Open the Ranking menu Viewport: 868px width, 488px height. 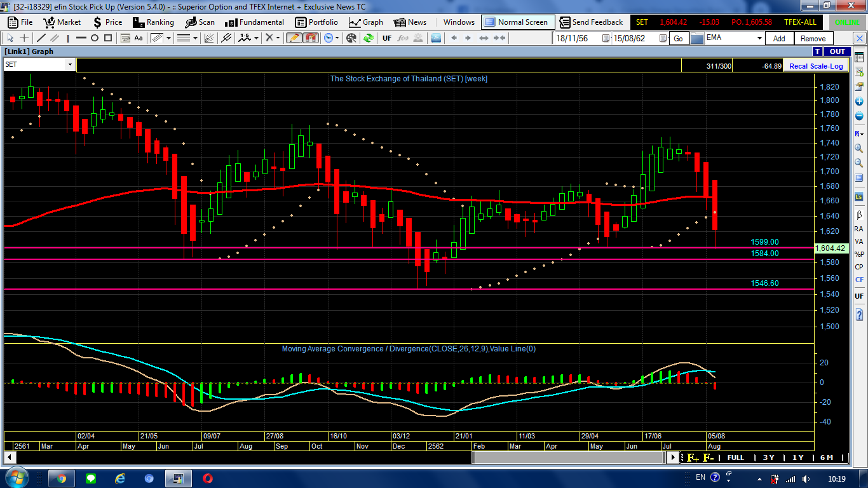[153, 22]
